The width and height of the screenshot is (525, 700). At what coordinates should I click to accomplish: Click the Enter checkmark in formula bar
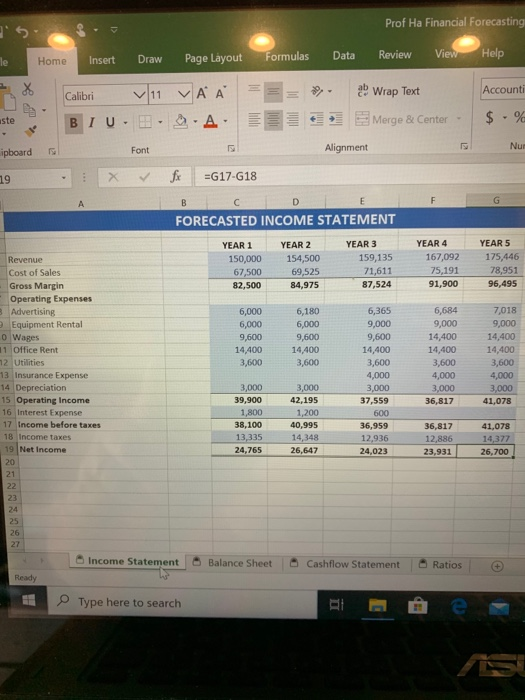coord(145,177)
